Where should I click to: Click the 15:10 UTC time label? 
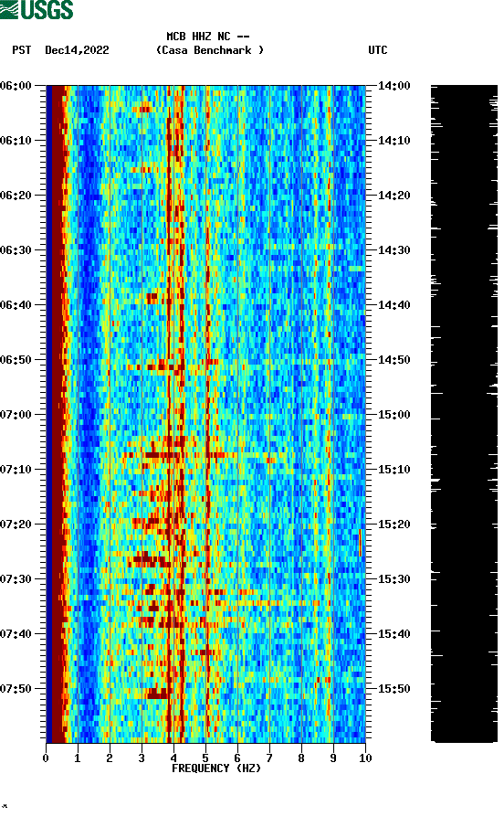tap(394, 470)
